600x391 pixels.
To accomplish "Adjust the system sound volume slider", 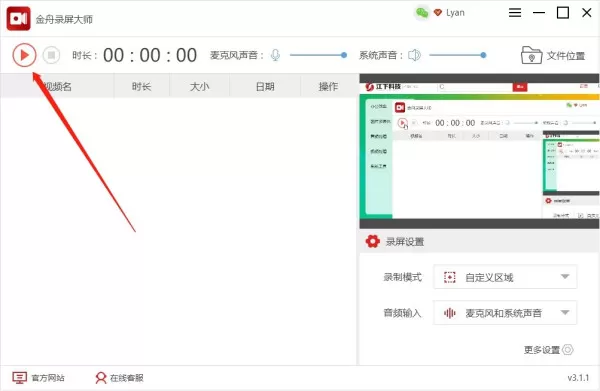I will coord(458,55).
